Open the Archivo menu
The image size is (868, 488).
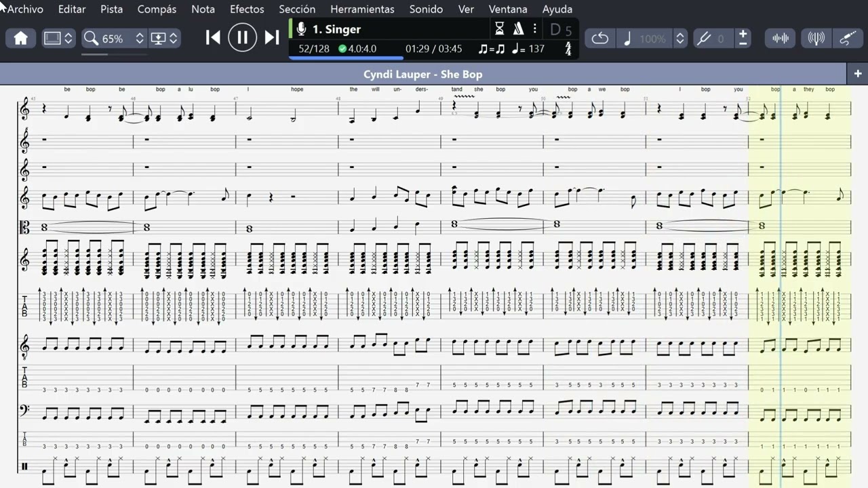tap(25, 9)
